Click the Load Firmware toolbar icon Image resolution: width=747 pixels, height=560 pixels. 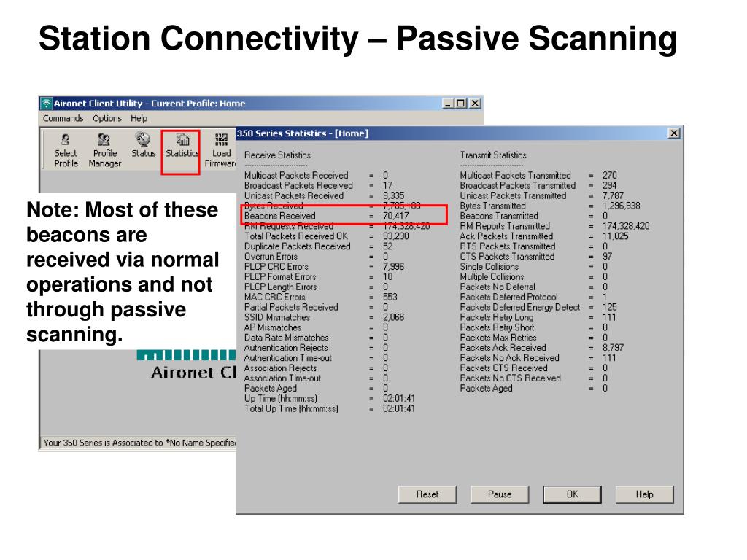click(220, 150)
